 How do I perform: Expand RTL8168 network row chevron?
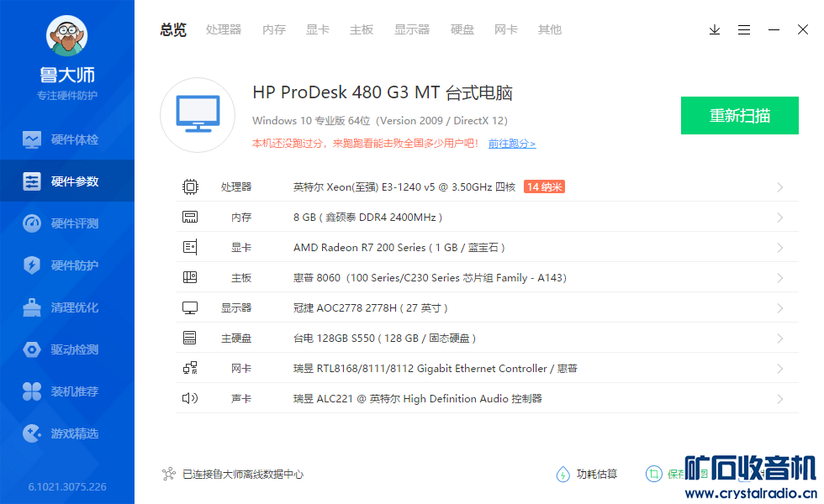tap(780, 369)
